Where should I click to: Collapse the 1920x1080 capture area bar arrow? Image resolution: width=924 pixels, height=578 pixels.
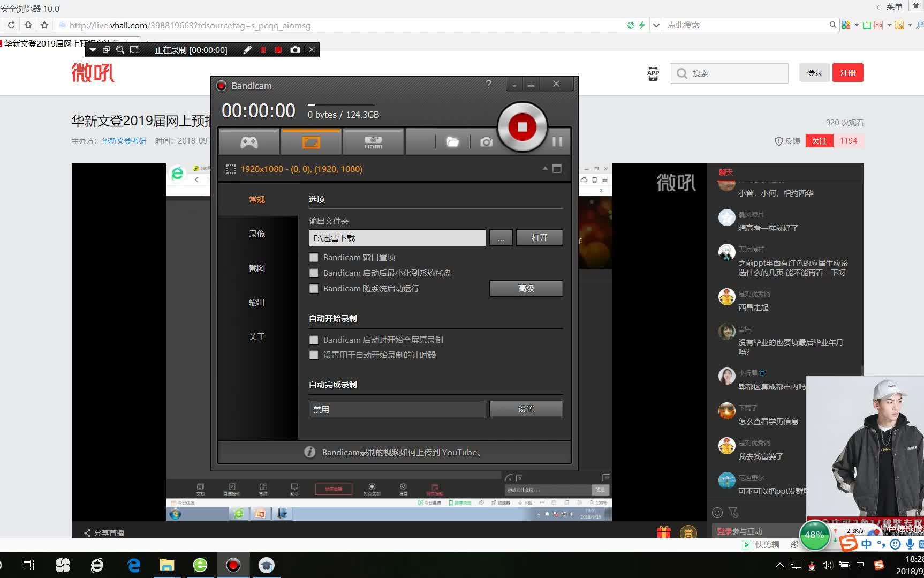tap(545, 168)
